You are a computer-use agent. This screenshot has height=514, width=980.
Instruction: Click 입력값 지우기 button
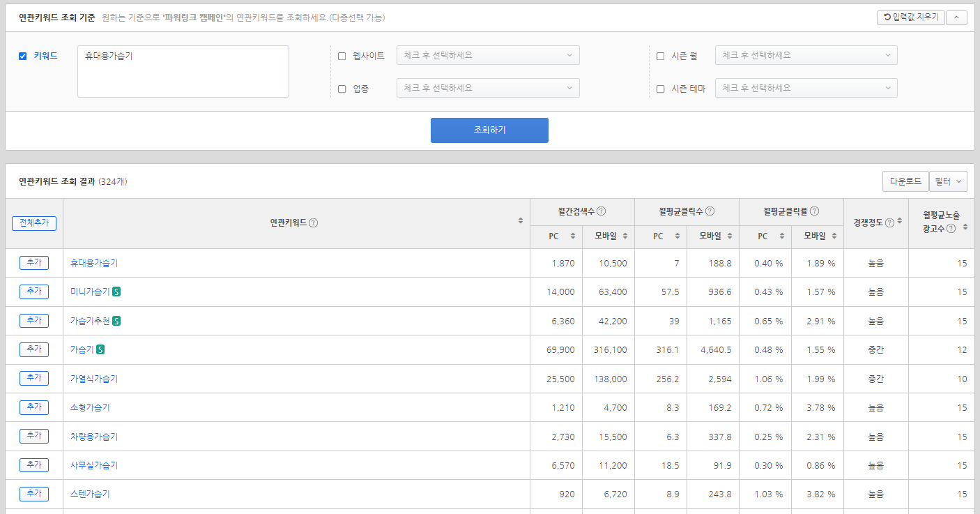(910, 17)
